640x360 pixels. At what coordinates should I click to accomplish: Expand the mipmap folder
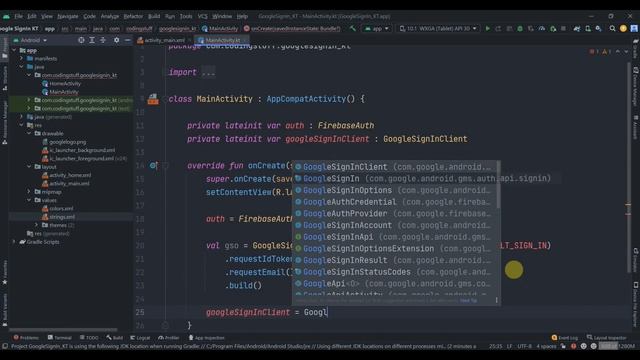(29, 191)
